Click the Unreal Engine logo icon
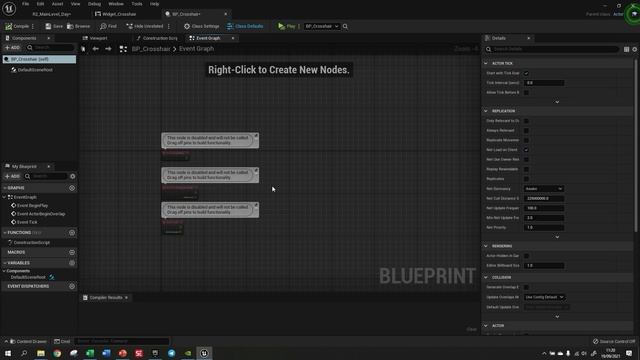640x360 pixels. [9, 8]
